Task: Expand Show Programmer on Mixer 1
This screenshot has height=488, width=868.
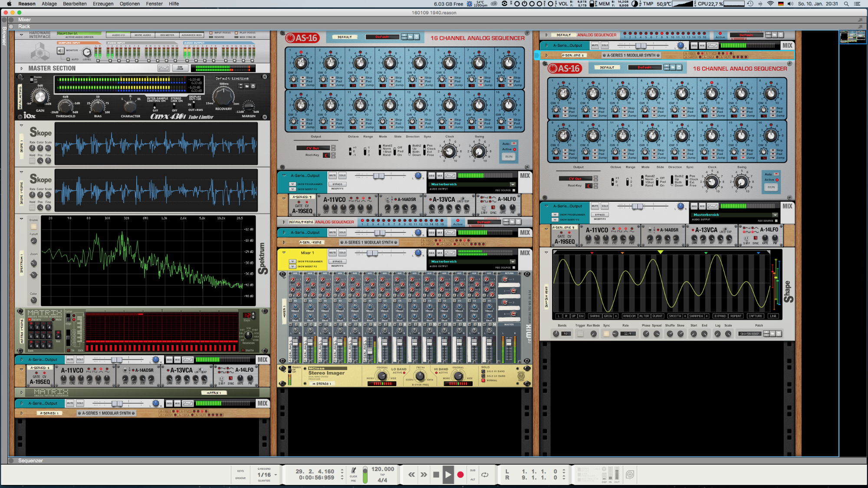Action: pos(293,262)
